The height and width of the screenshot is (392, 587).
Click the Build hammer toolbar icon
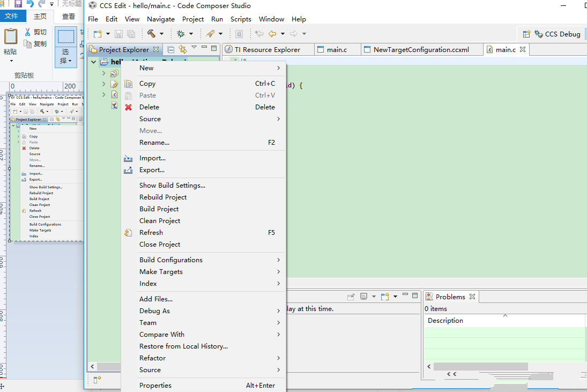click(151, 34)
